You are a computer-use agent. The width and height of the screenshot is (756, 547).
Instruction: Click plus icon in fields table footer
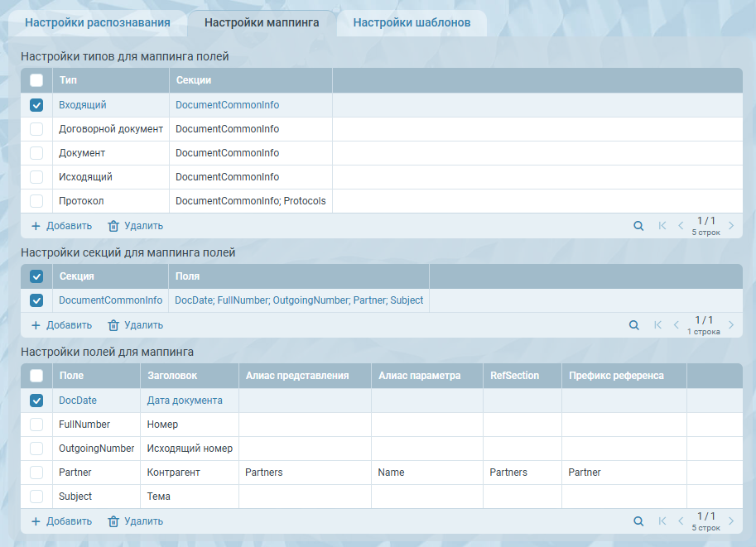click(36, 521)
